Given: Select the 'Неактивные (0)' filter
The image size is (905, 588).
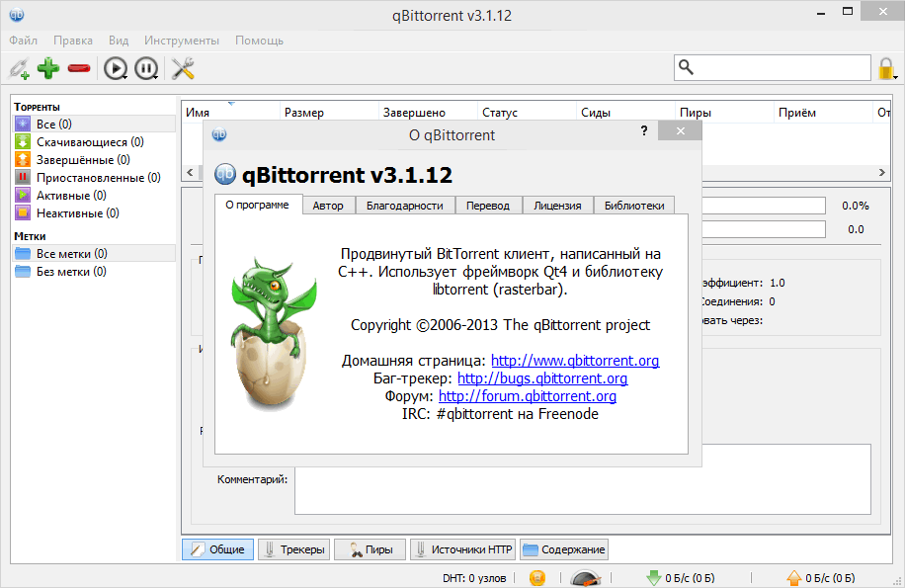Looking at the screenshot, I should click(94, 213).
